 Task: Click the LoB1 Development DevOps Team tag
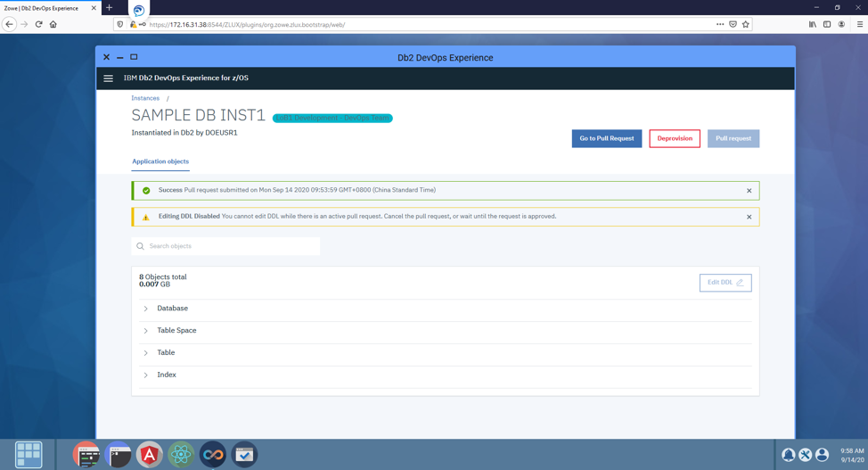point(332,118)
